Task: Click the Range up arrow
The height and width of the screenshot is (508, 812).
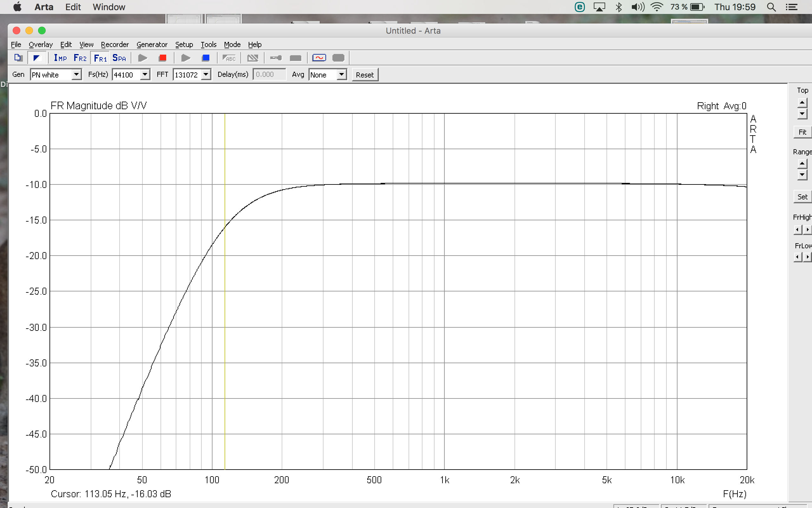Action: pos(802,164)
